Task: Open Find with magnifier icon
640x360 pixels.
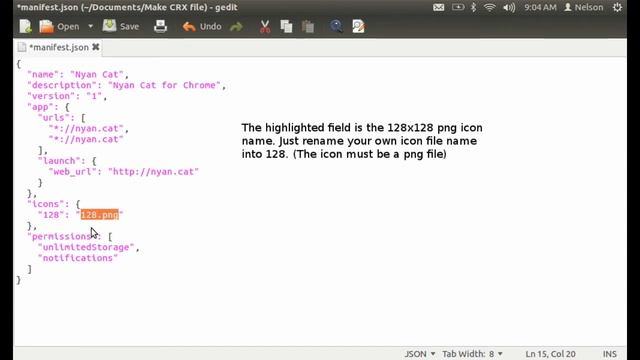Action: coord(336,27)
